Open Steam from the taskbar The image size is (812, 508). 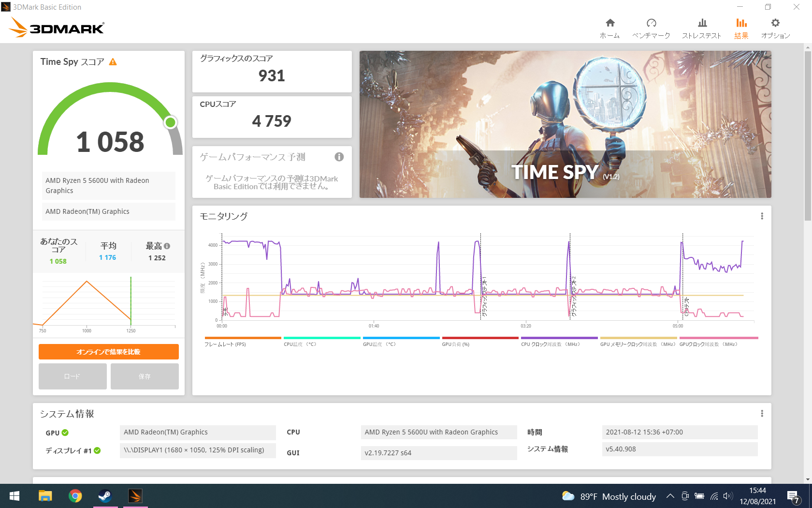(x=105, y=496)
